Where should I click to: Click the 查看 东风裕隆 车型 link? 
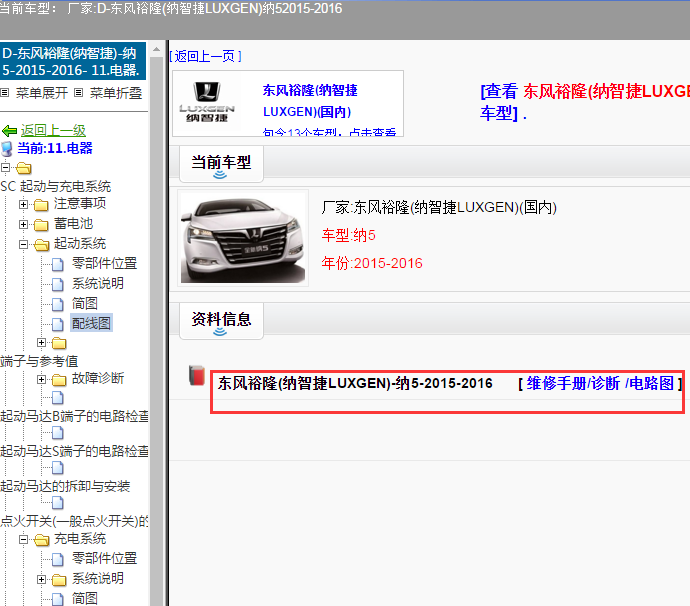point(584,102)
